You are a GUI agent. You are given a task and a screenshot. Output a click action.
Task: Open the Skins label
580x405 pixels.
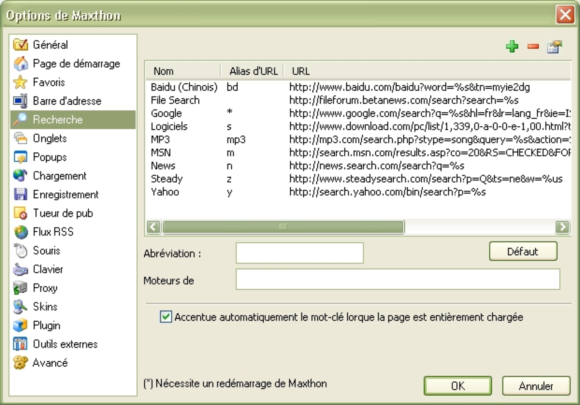[x=45, y=307]
